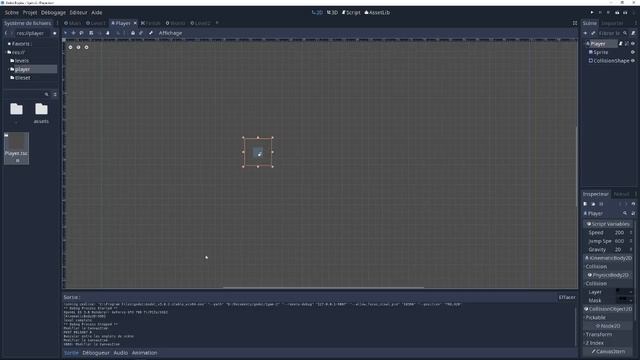Open the Projet menu
This screenshot has height=360, width=640.
point(30,13)
